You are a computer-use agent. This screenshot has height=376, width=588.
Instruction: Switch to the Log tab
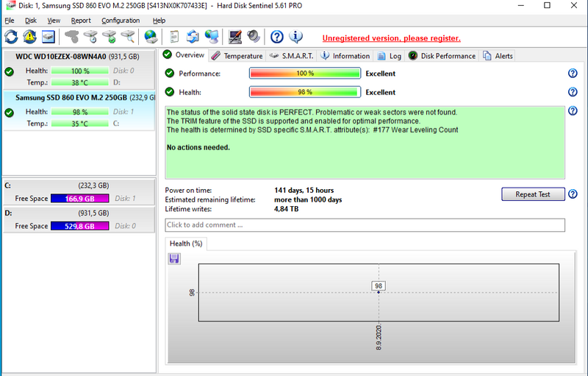pyautogui.click(x=390, y=56)
